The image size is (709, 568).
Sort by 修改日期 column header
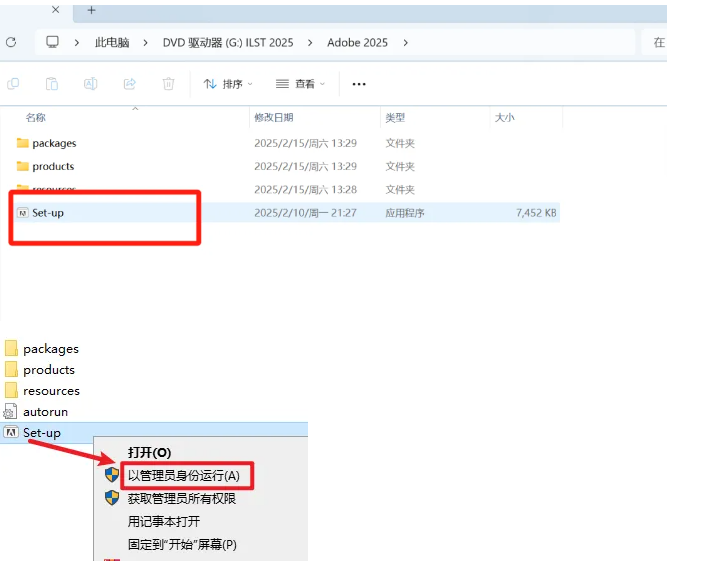click(x=274, y=118)
